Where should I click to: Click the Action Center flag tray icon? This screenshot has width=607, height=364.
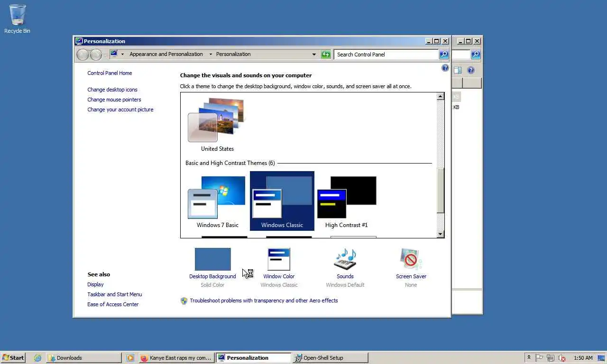coord(540,358)
